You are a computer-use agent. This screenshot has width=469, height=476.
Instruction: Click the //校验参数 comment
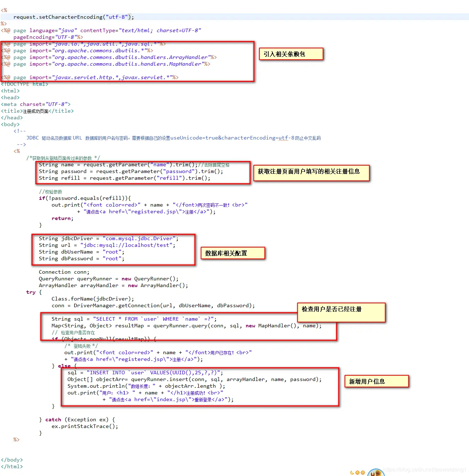point(51,191)
